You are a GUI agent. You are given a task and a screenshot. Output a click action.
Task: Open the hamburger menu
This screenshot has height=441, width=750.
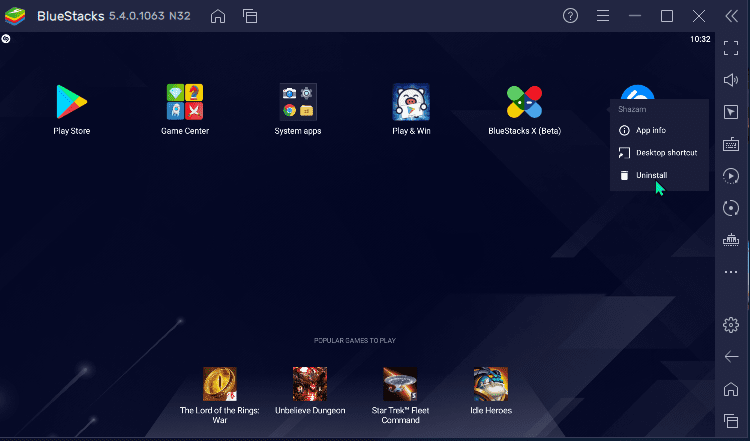pos(603,16)
